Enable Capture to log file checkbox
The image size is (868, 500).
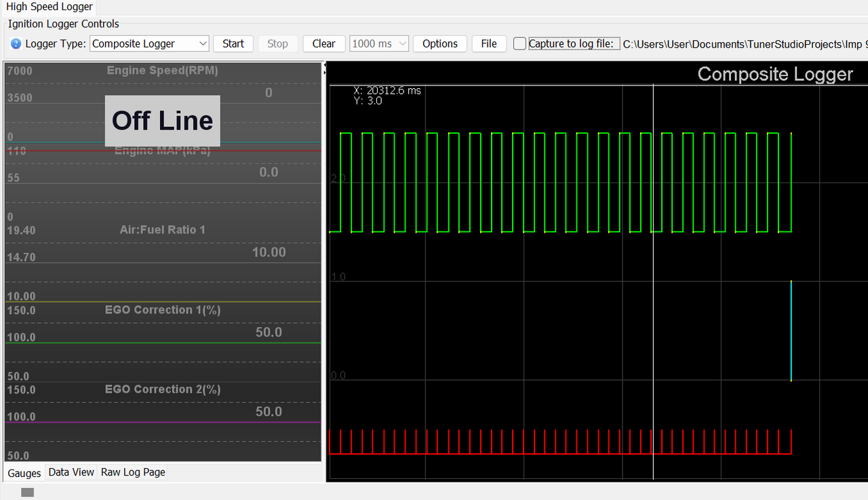(x=519, y=43)
